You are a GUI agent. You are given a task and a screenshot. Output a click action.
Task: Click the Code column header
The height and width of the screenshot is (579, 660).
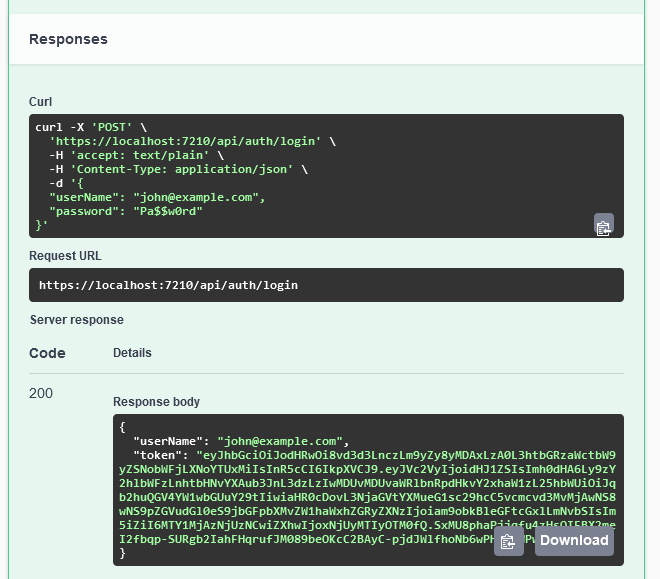47,353
